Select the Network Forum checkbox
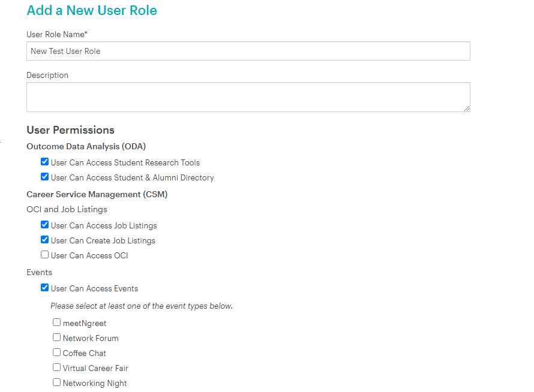 pyautogui.click(x=57, y=337)
